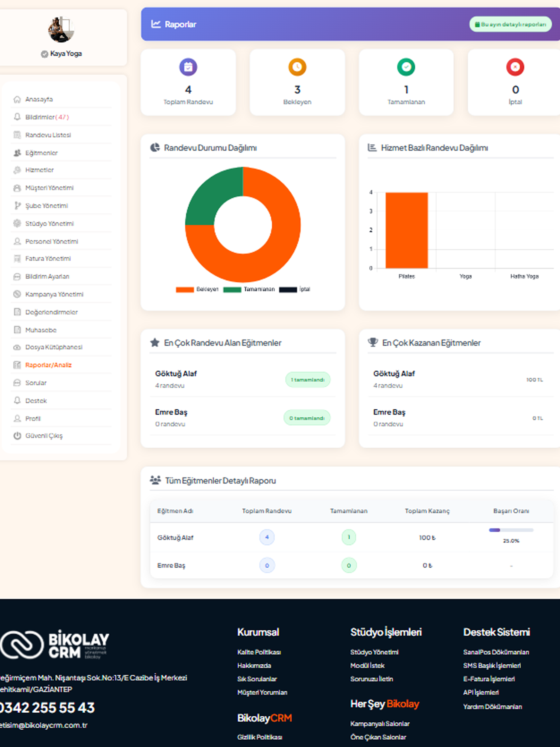The width and height of the screenshot is (560, 747).
Task: Toggle İptal legend in donut chart
Action: pyautogui.click(x=294, y=289)
